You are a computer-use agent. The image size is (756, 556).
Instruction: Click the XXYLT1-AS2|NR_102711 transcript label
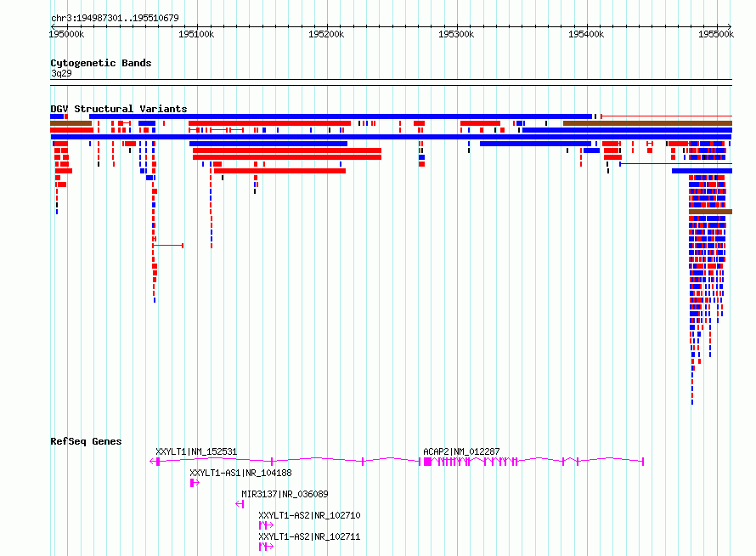[x=309, y=536]
